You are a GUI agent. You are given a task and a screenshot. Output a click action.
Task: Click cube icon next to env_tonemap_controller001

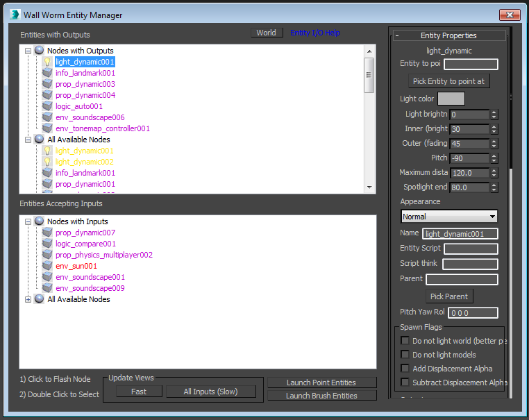coord(47,128)
